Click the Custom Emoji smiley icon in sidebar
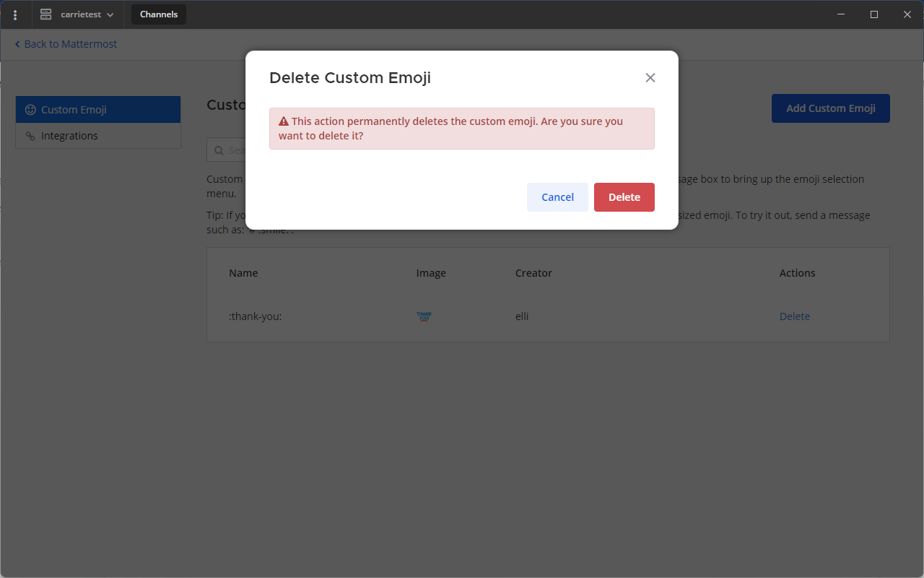 [x=30, y=110]
